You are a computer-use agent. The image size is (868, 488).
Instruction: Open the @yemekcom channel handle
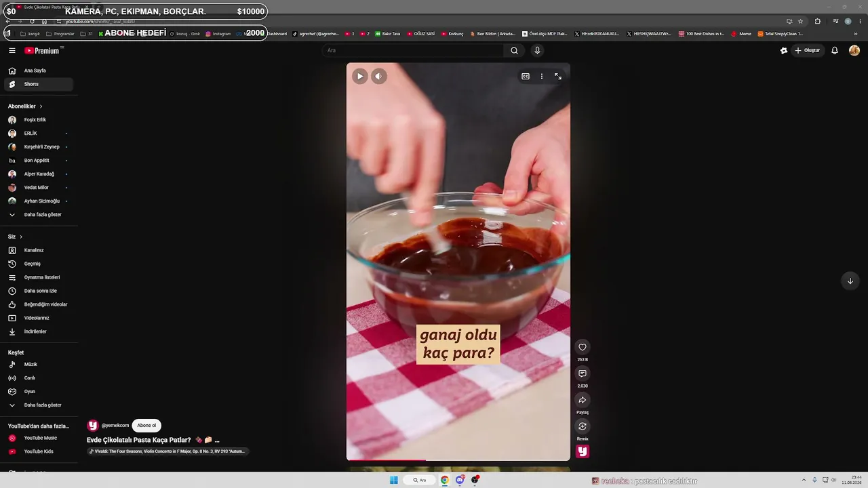(x=115, y=426)
